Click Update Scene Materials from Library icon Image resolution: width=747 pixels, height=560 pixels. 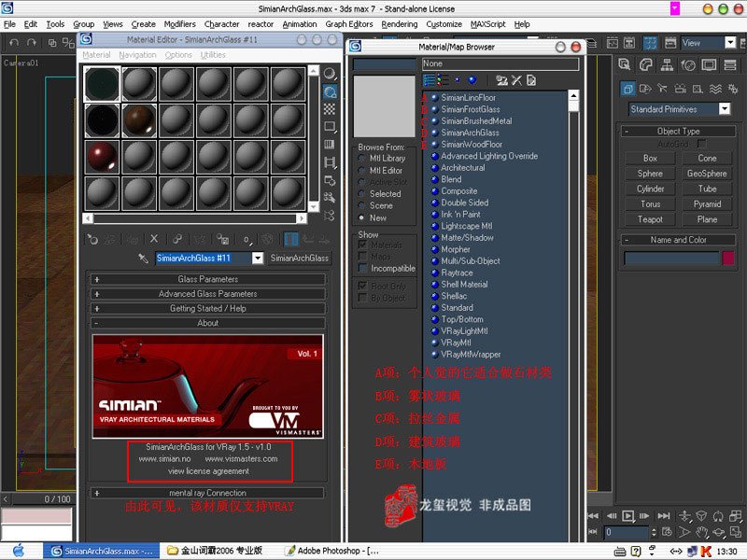tap(501, 80)
